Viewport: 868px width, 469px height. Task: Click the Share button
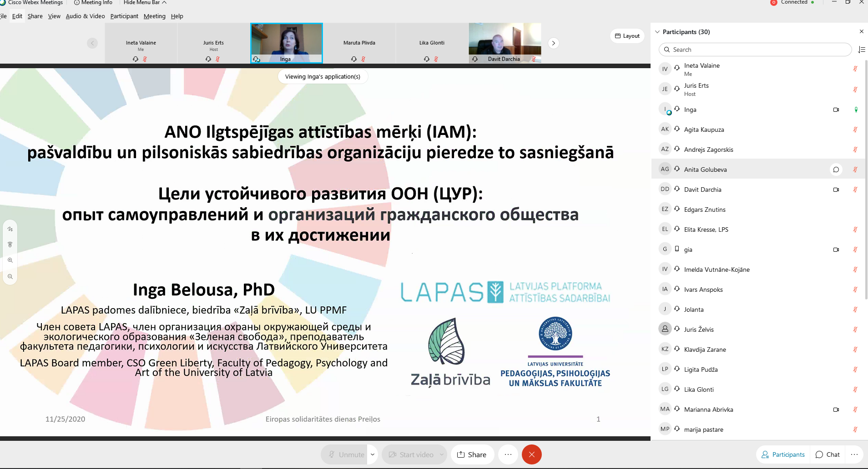(472, 454)
